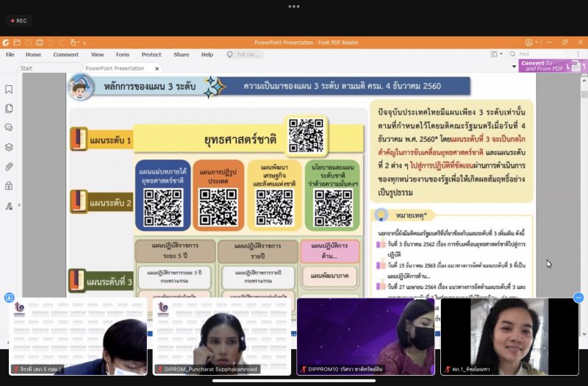Open the Security lock panel
Image resolution: width=588 pixels, height=386 pixels.
point(9,186)
